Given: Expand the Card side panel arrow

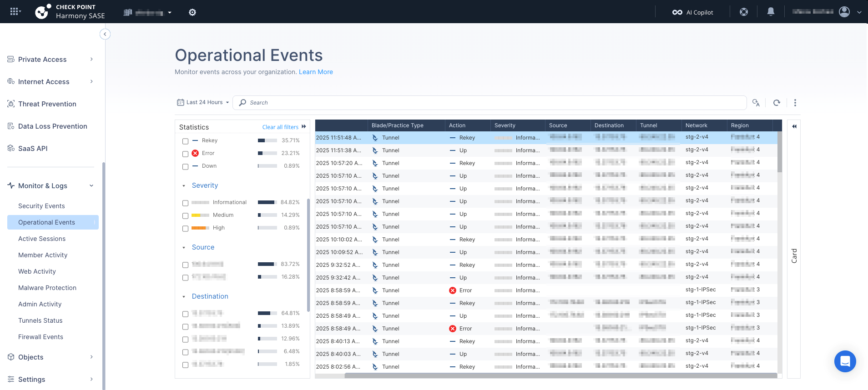Looking at the screenshot, I should pos(794,126).
